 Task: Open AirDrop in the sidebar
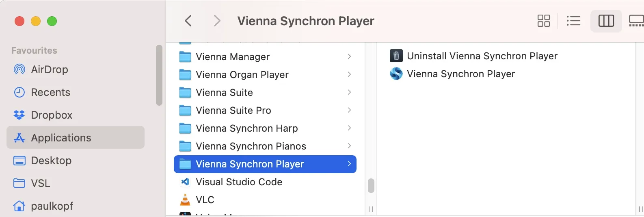49,69
